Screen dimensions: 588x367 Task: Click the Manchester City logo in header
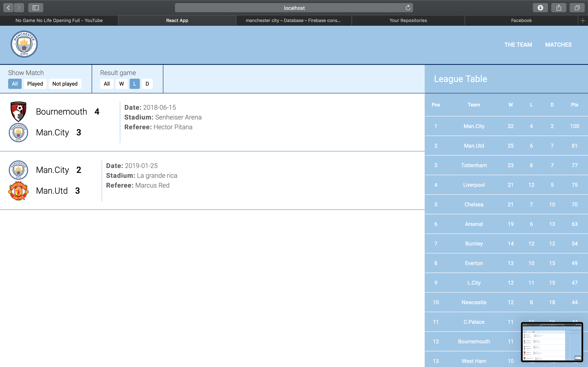click(24, 44)
